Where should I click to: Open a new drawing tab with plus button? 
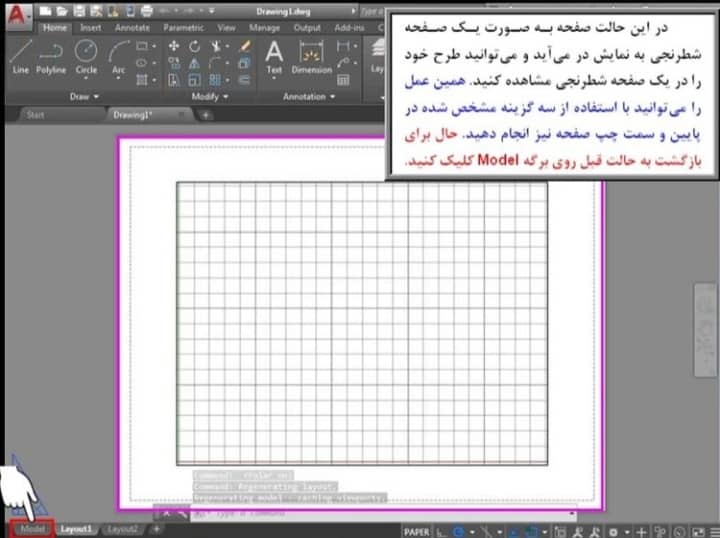coord(206,115)
